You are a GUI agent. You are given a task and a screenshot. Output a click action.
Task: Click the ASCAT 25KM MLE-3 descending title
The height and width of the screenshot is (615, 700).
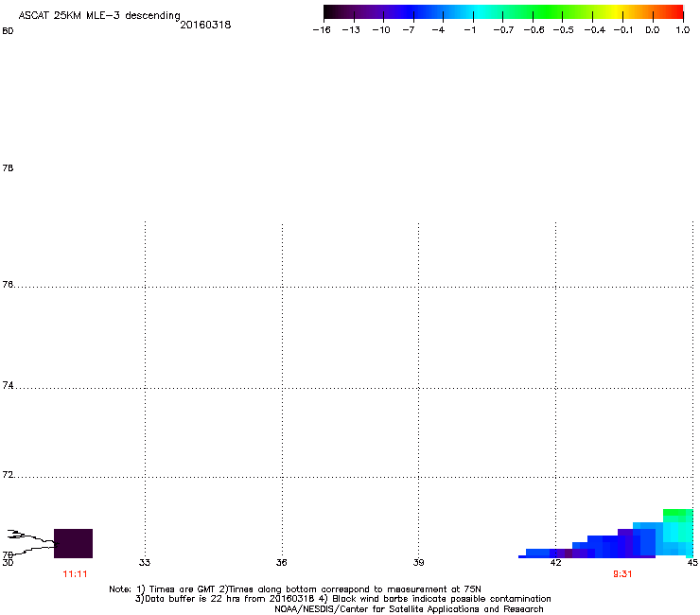99,16
